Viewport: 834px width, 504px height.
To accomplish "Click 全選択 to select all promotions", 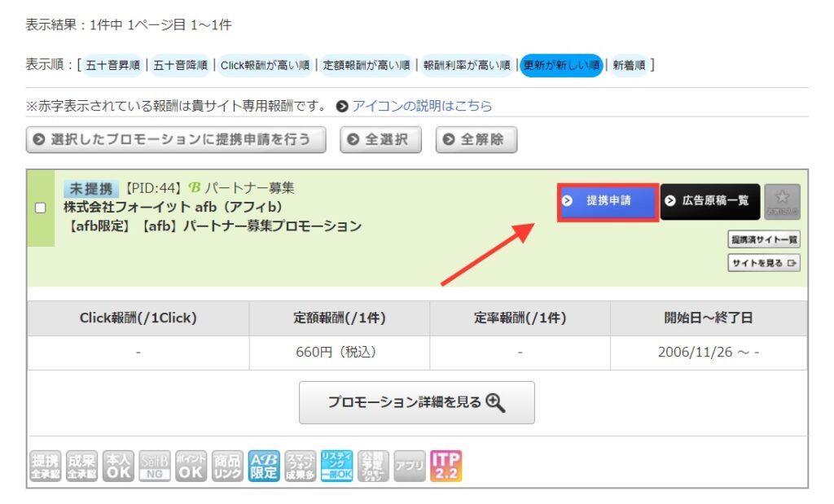I will tap(380, 139).
